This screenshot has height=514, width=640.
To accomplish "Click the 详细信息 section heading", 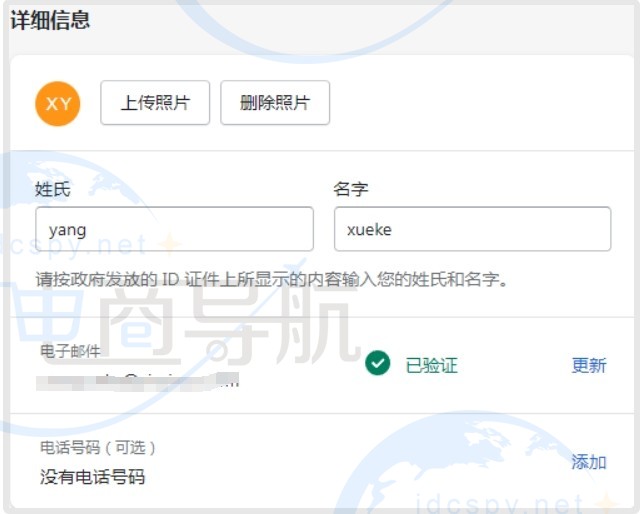I will click(x=50, y=20).
